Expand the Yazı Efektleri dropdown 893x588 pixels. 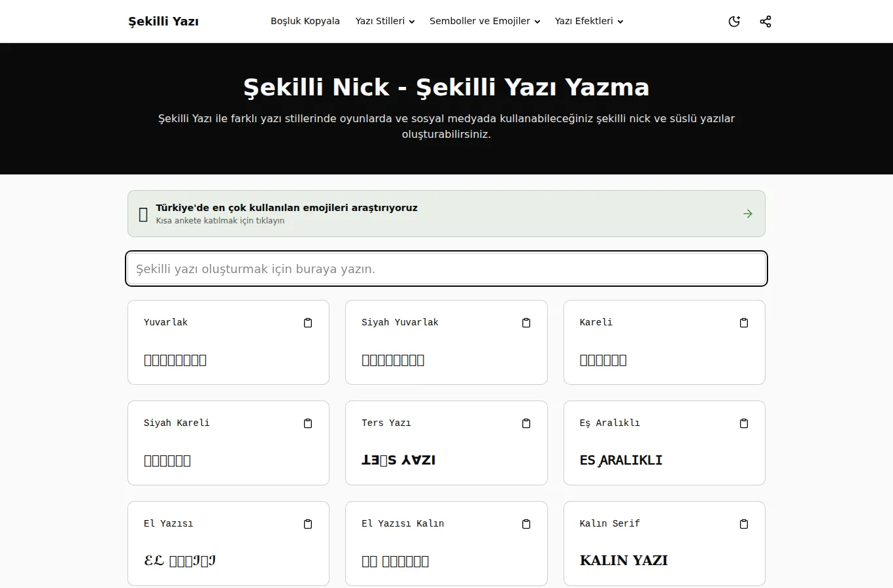(589, 21)
